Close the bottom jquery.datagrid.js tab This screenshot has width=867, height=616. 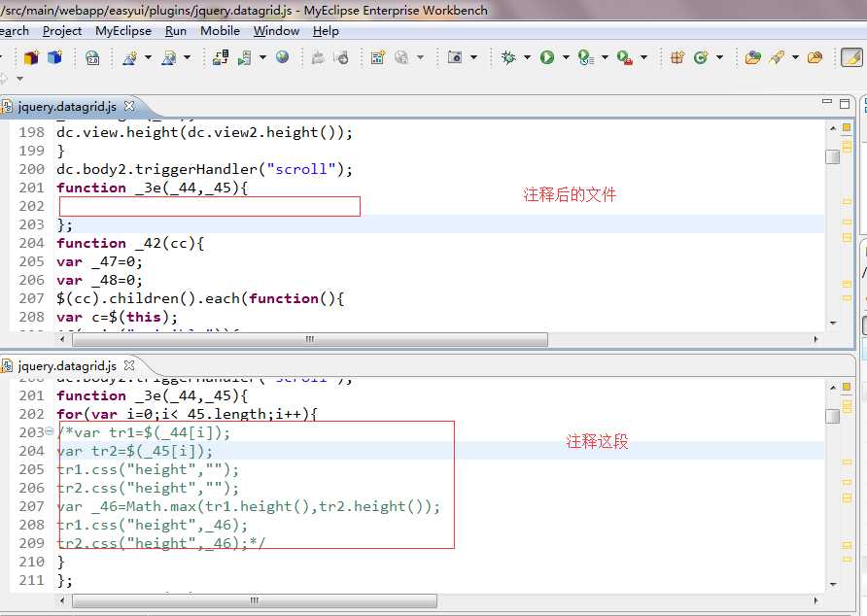129,365
